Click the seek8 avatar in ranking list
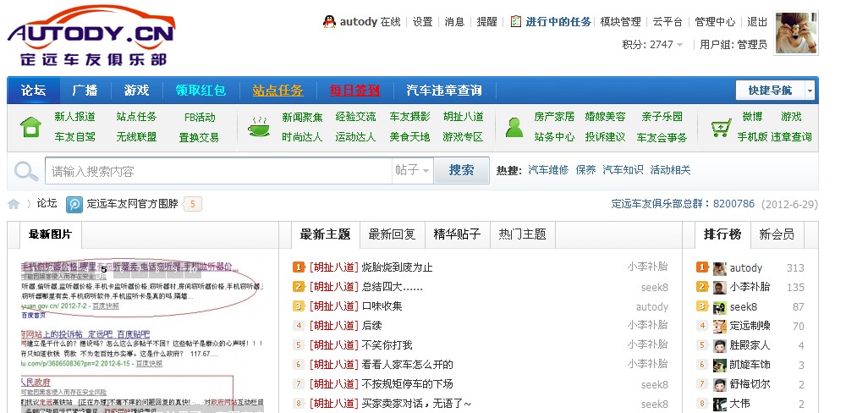Image resolution: width=868 pixels, height=413 pixels. pos(720,307)
